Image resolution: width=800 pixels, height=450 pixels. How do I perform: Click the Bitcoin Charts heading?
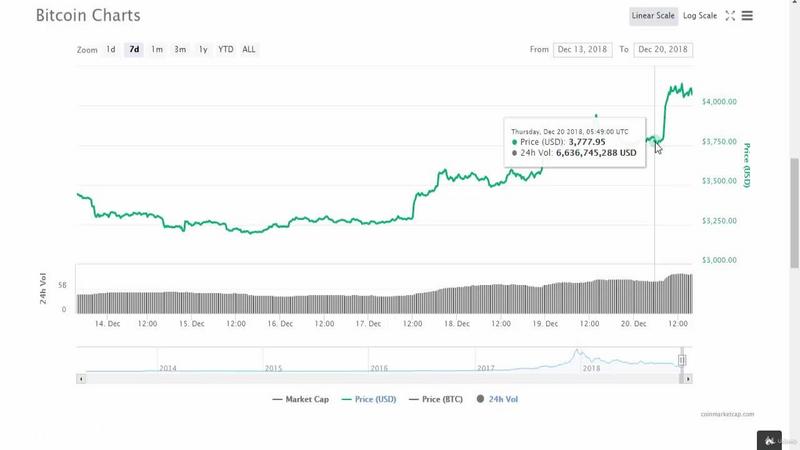pos(88,15)
